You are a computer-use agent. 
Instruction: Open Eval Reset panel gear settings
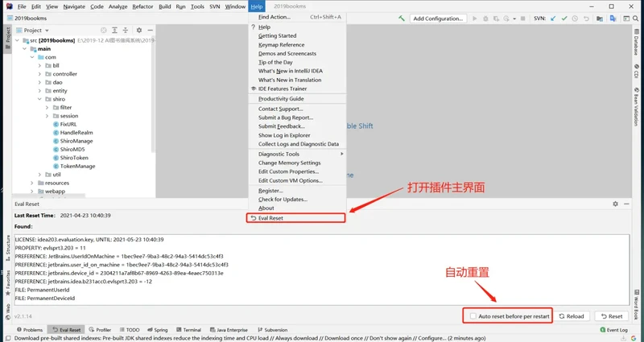click(x=616, y=204)
